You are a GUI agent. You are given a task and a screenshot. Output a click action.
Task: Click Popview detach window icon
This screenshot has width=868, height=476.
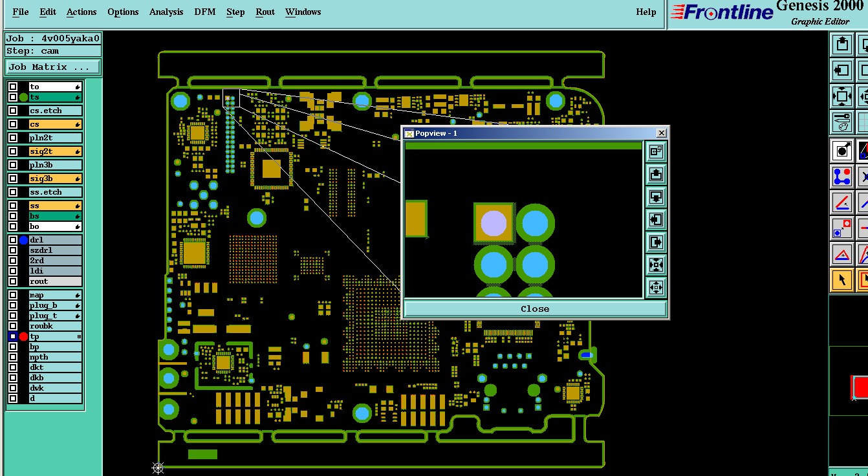656,151
